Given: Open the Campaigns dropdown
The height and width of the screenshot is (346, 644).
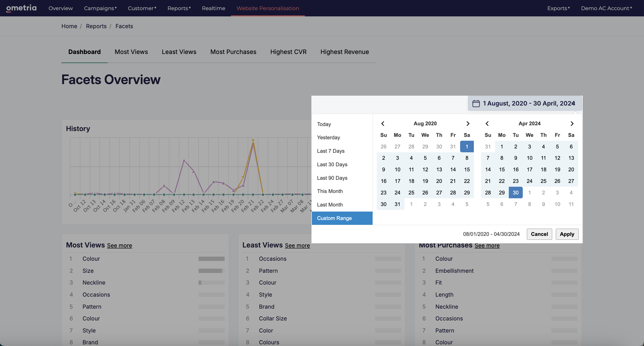Looking at the screenshot, I should point(100,8).
